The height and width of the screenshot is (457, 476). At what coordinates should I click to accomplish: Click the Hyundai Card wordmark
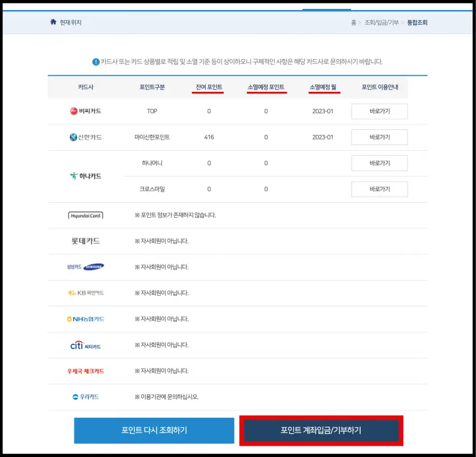point(84,215)
